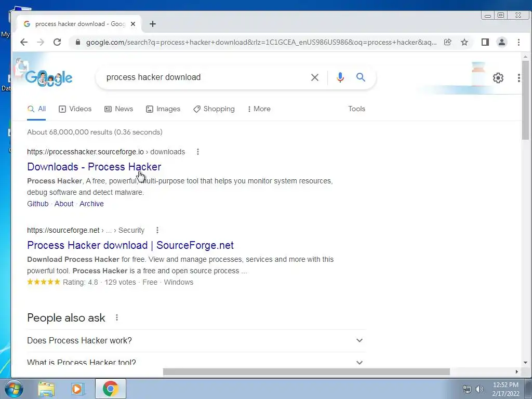Click the volume speaker tray icon
Image resolution: width=532 pixels, height=399 pixels.
tap(480, 389)
